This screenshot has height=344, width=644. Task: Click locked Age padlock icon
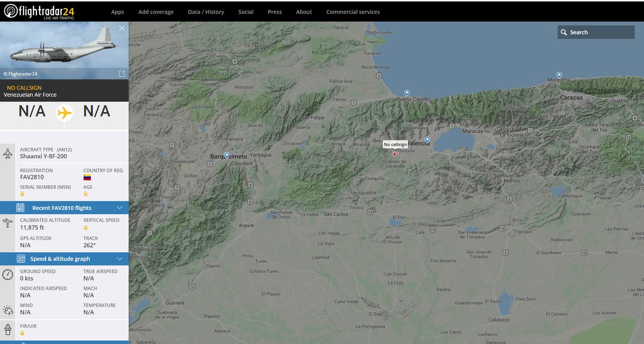pyautogui.click(x=86, y=194)
